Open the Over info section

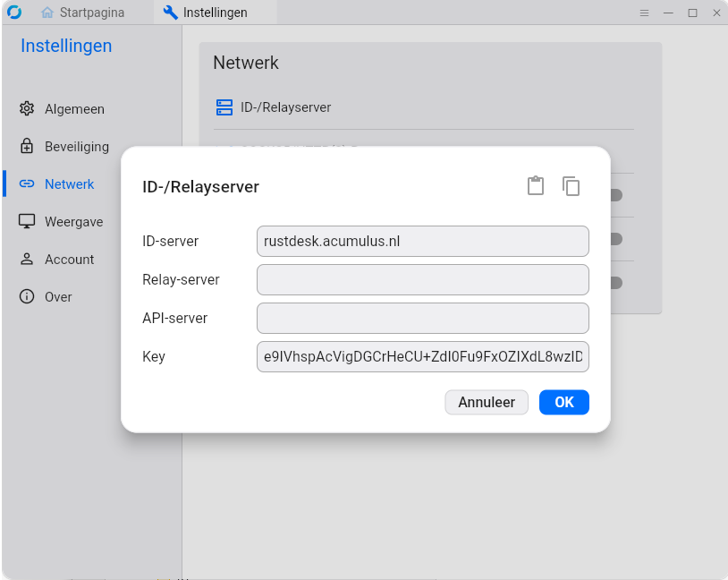click(27, 296)
